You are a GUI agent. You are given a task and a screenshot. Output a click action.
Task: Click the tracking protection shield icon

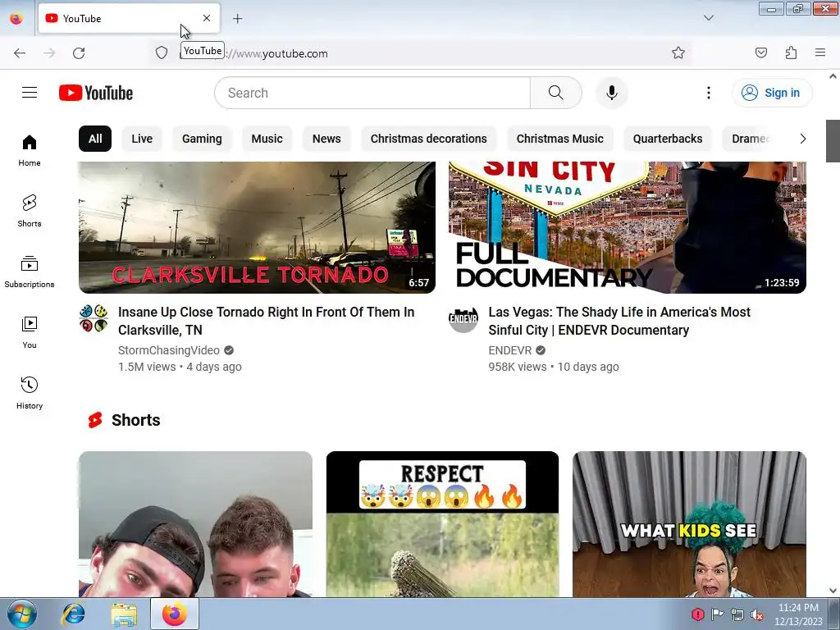pyautogui.click(x=162, y=53)
